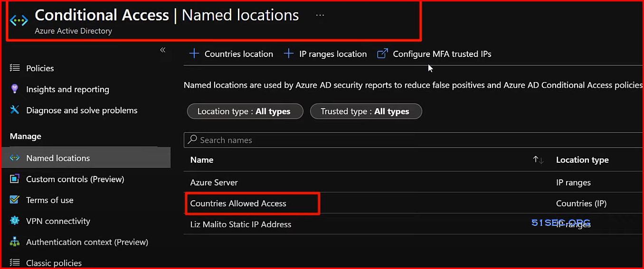Click Location type column header
644x269 pixels.
tap(582, 160)
